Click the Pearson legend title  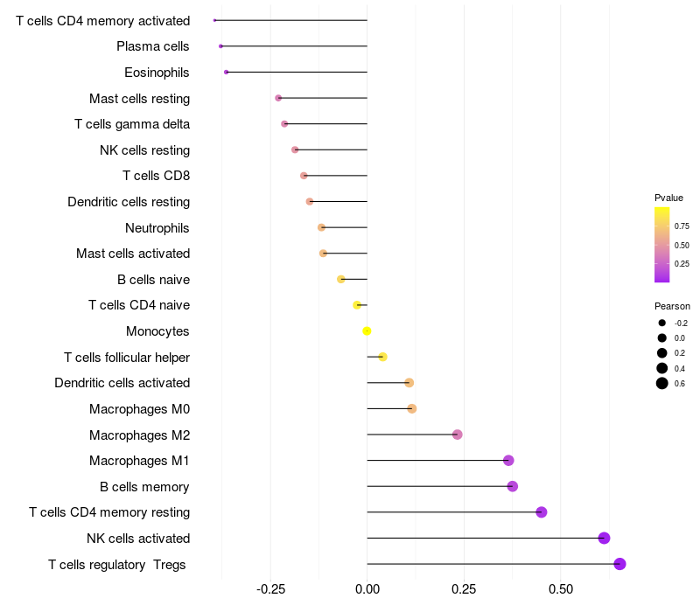pyautogui.click(x=672, y=306)
